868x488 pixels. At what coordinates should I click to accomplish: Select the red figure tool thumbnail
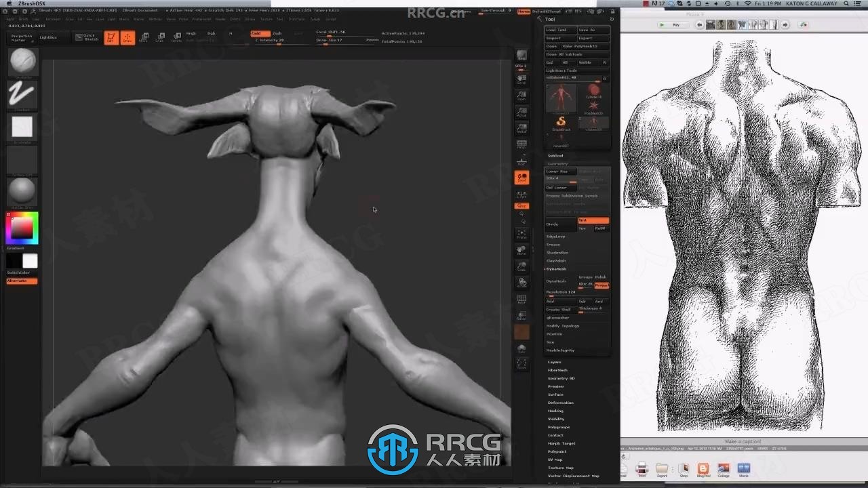[561, 98]
